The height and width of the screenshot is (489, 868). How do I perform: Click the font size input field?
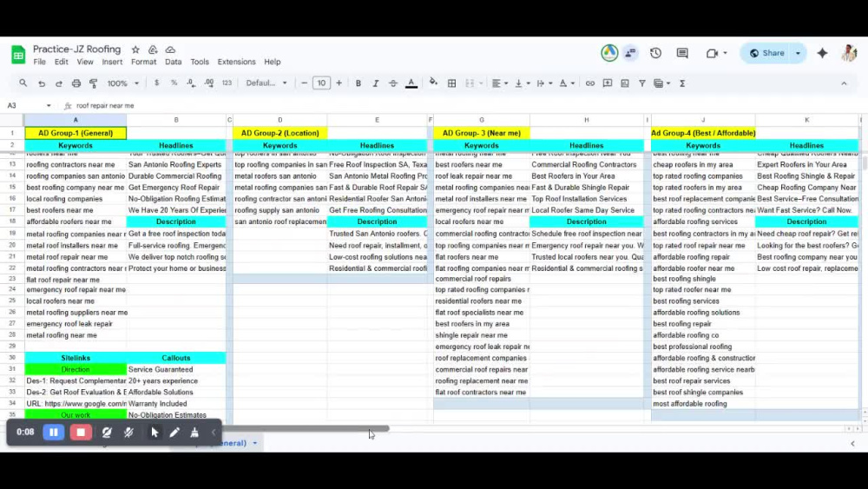pos(321,83)
